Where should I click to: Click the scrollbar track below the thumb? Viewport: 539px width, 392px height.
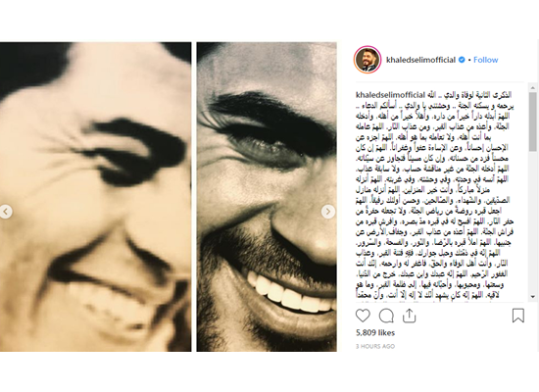click(533, 221)
